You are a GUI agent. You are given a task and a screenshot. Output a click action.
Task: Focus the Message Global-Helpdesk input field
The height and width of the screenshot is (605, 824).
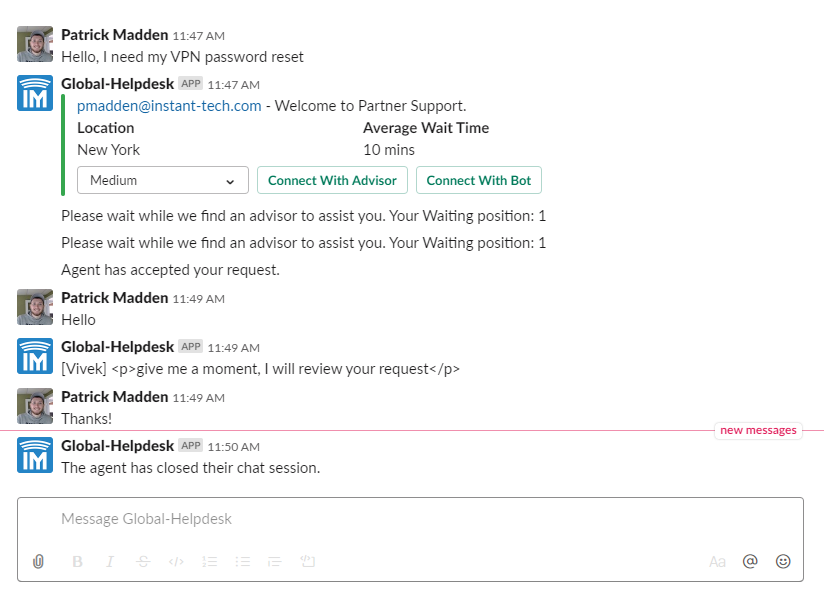410,519
